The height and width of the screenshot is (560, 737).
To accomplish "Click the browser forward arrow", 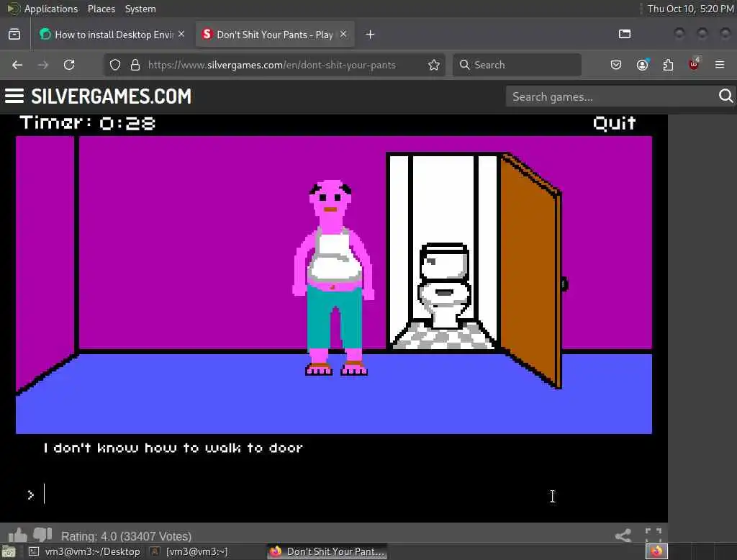I will point(43,65).
